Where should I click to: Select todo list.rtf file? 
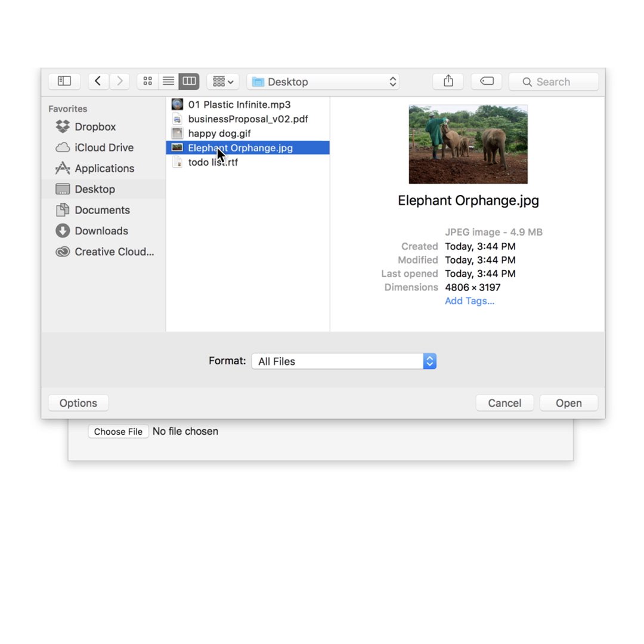(247, 162)
